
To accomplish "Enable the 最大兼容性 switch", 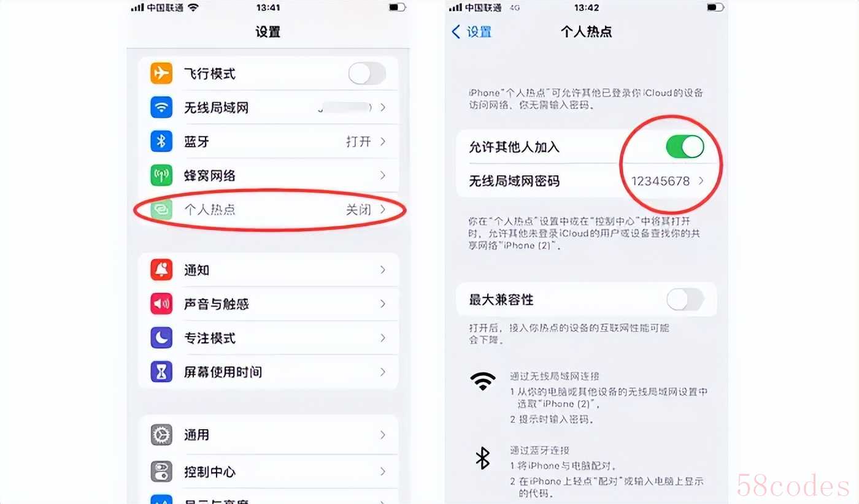I will coord(685,300).
